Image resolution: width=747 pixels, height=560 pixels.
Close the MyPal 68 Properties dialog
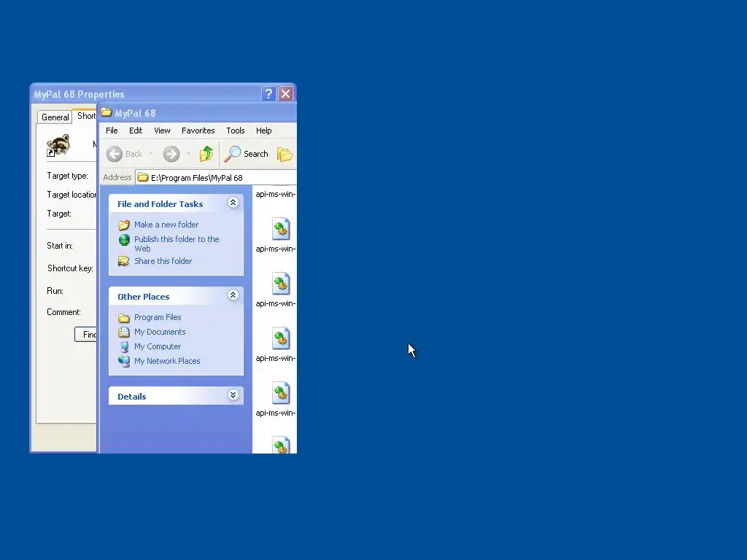click(x=285, y=94)
